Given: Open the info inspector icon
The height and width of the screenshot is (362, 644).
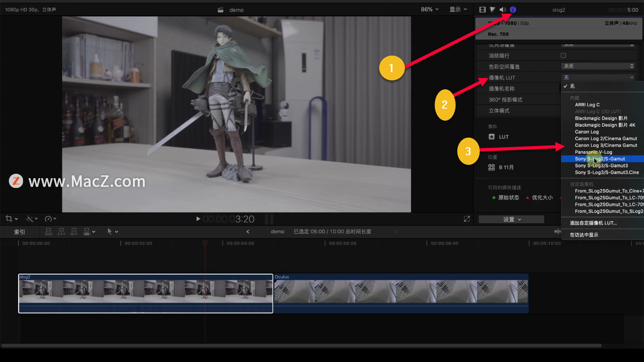Looking at the screenshot, I should point(513,10).
